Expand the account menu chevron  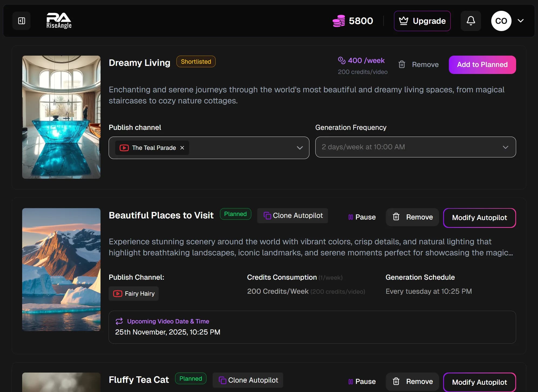point(521,21)
